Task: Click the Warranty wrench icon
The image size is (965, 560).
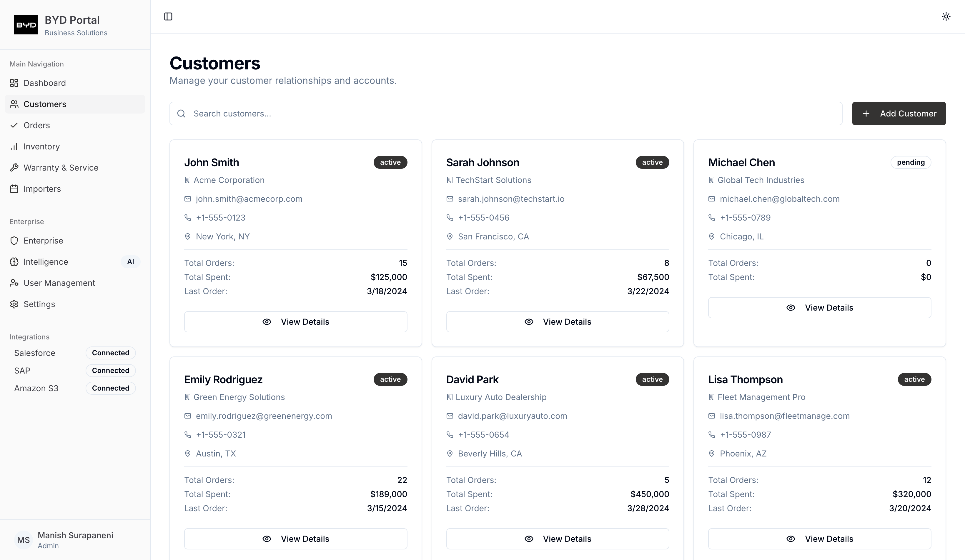Action: point(14,168)
